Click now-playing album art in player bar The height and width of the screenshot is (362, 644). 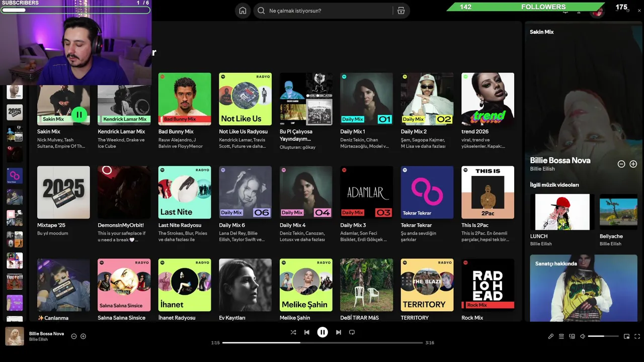(x=15, y=336)
